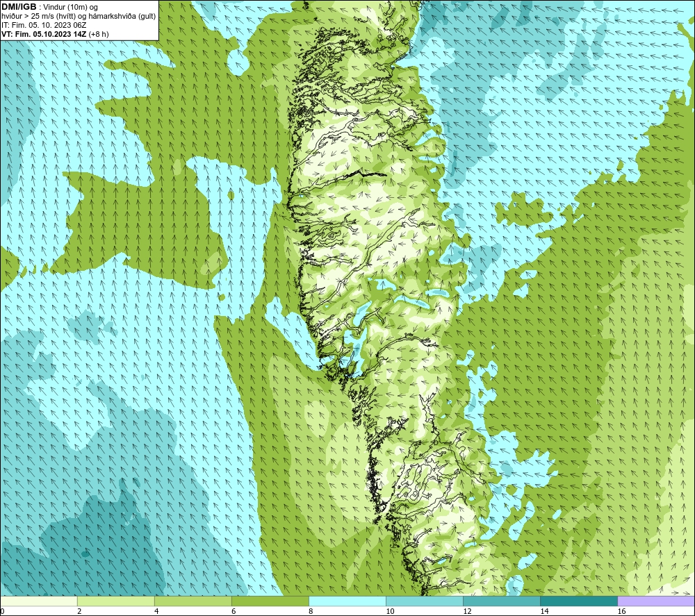Image resolution: width=695 pixels, height=616 pixels.
Task: Click the 'VT: Fim. 05.10.2023 14Z' line
Action: pyautogui.click(x=55, y=34)
